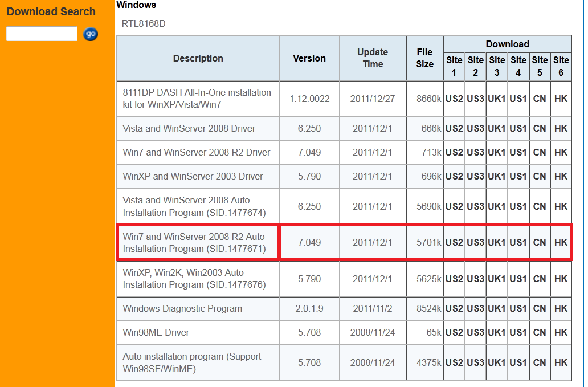Get WinXP Win2K Auto Installation 5625k from CN

[540, 279]
